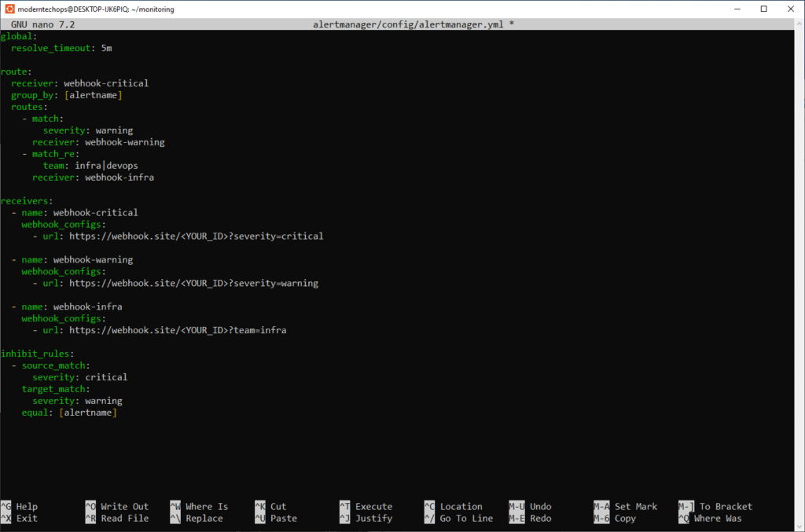The image size is (805, 532).
Task: Click the ^/ Go To Line shortcut
Action: coord(458,518)
